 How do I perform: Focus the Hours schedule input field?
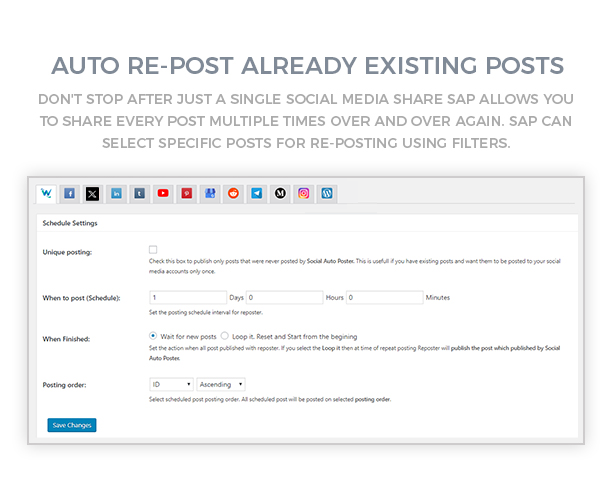pyautogui.click(x=284, y=297)
